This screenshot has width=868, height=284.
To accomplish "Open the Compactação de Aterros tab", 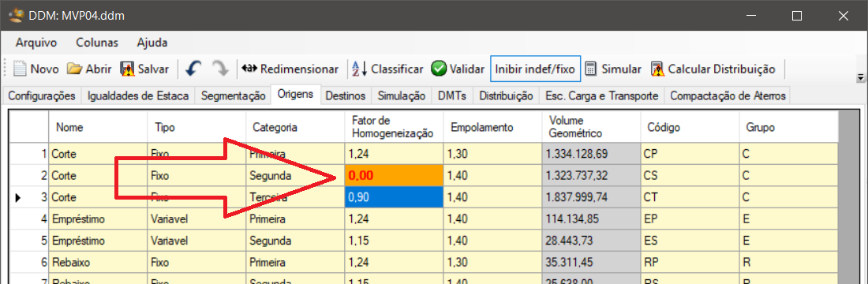I will (728, 95).
